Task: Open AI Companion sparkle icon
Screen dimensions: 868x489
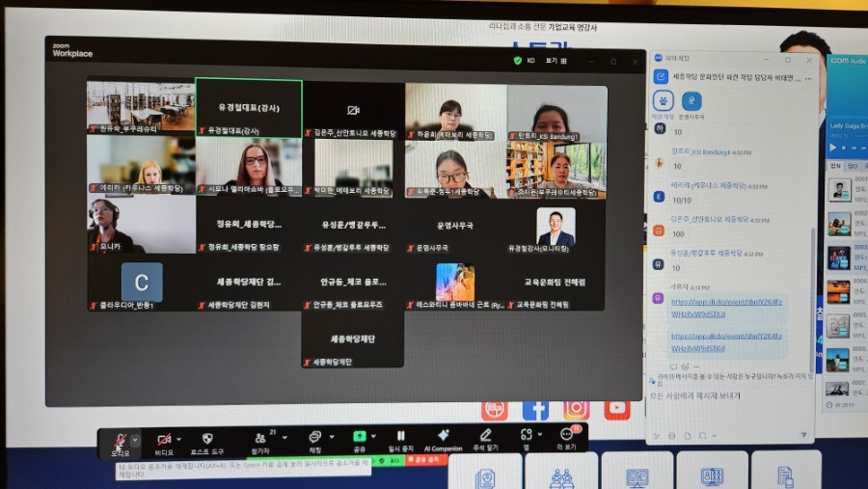Action: click(443, 435)
